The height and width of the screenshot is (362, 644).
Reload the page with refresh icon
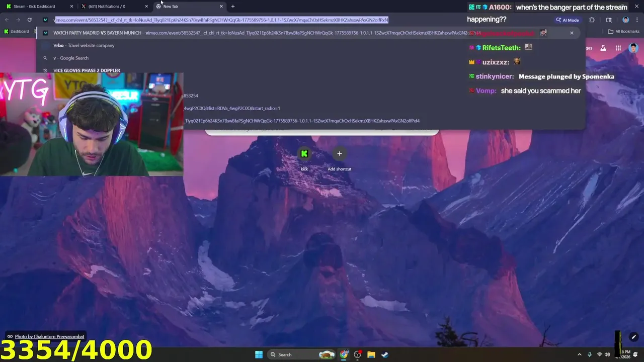click(30, 20)
